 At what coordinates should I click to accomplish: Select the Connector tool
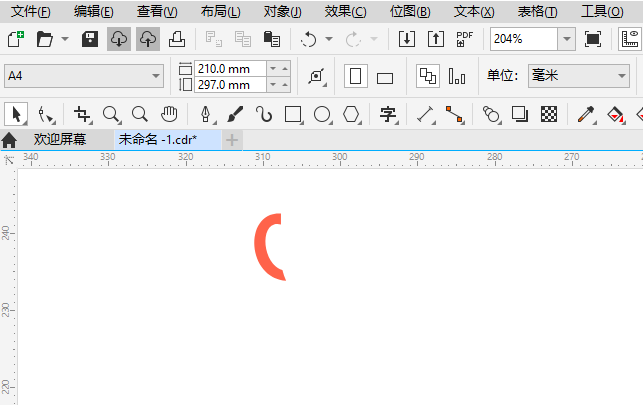coord(455,114)
